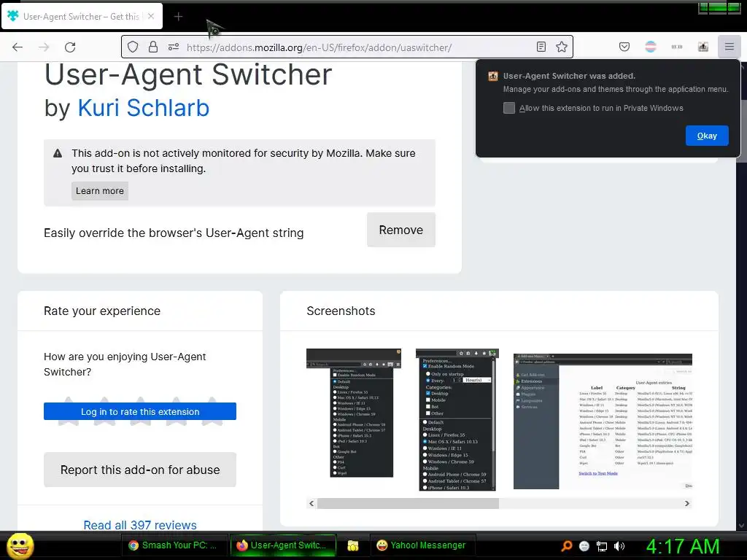Click the 4:17 AM taskbar clock
The height and width of the screenshot is (560, 747).
pos(683,546)
